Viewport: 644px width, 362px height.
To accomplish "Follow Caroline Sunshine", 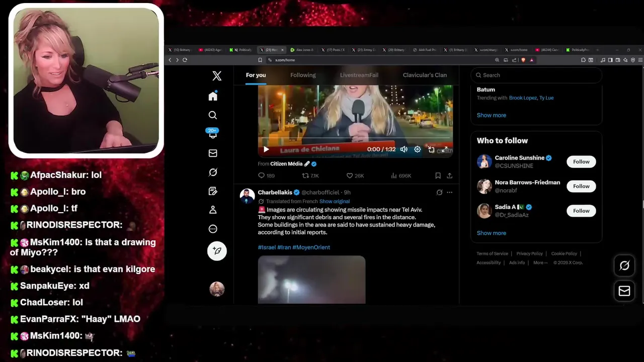I will (581, 162).
